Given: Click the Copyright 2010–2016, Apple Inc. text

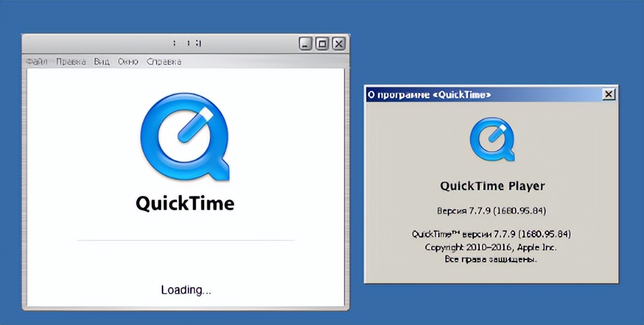Looking at the screenshot, I should [x=491, y=248].
